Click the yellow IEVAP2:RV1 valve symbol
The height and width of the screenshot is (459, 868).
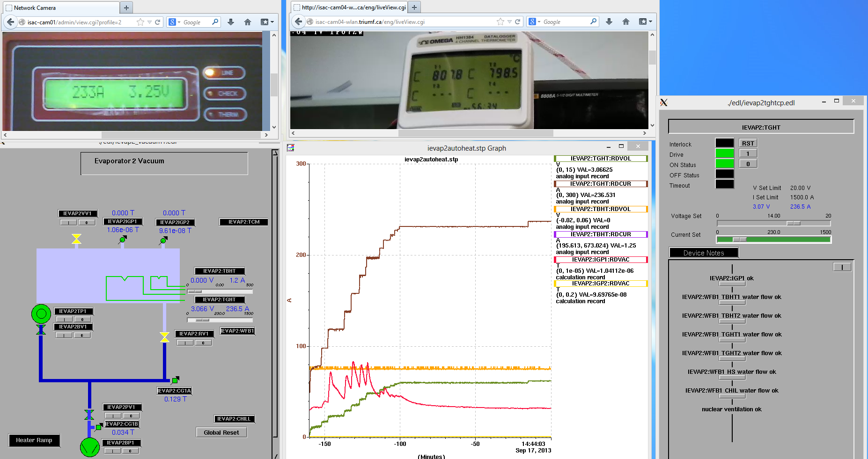point(164,337)
